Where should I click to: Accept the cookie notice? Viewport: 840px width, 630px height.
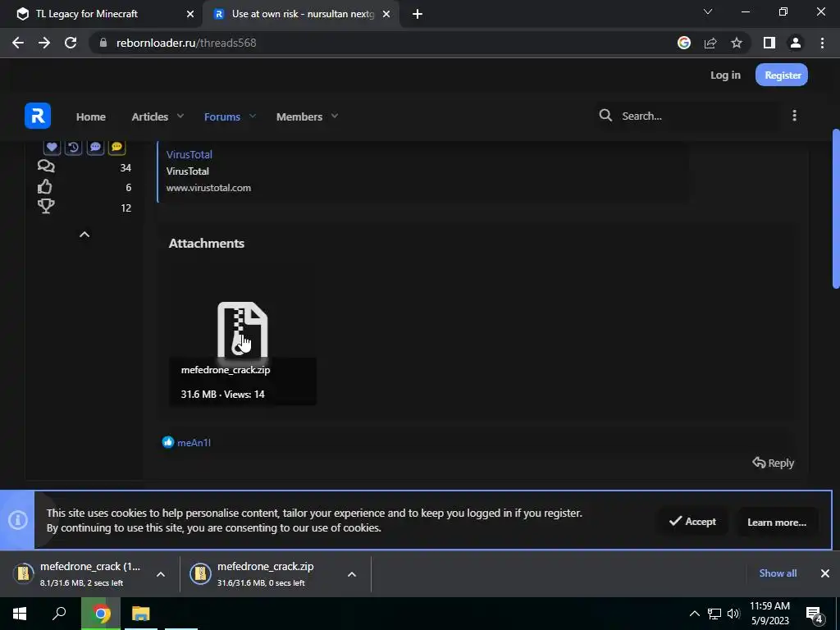coord(692,521)
